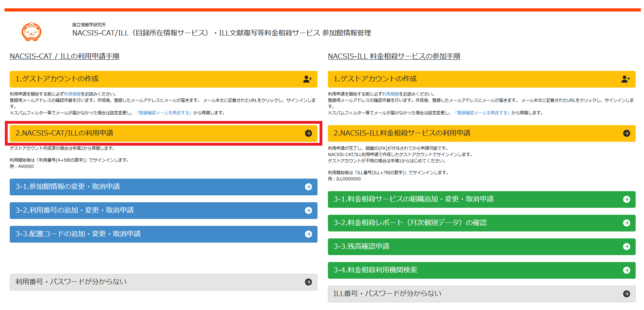
Task: Click the NII cat mascot logo
Action: coord(31,32)
